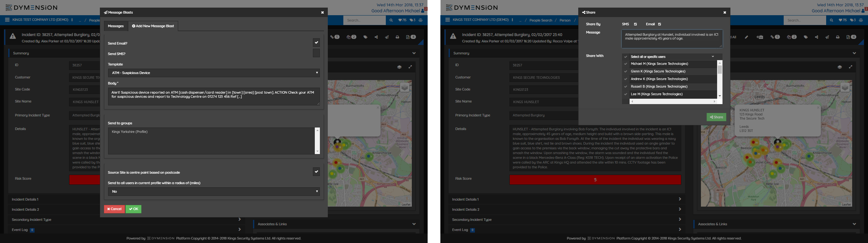Toggle the Email checkbox in Share dialog
Image resolution: width=868 pixels, height=243 pixels.
(659, 24)
